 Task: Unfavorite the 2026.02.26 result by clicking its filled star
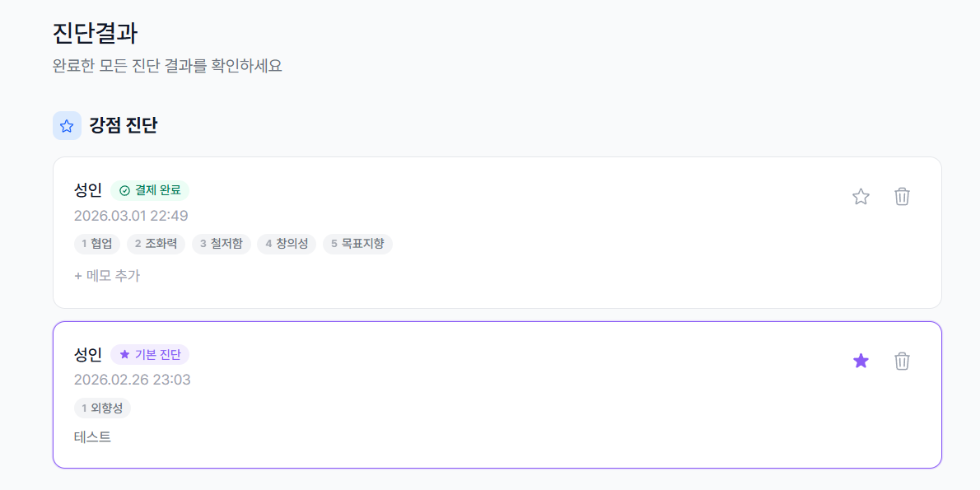pos(861,361)
